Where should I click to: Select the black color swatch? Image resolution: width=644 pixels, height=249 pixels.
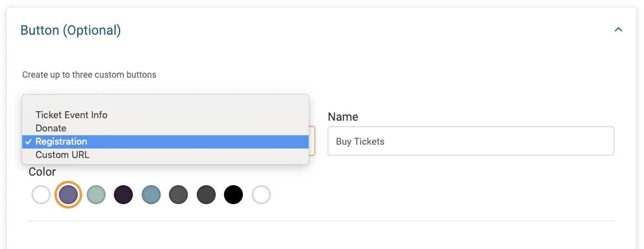(x=233, y=195)
